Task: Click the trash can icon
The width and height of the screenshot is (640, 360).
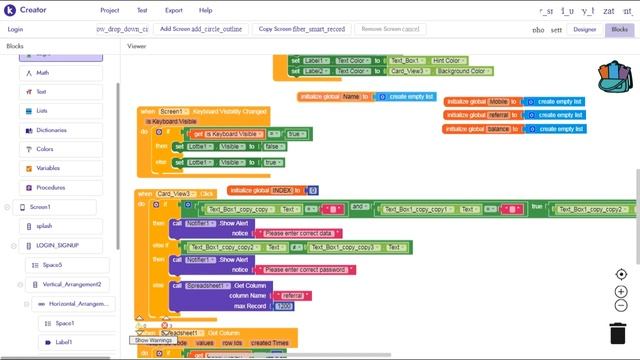Action: click(618, 333)
